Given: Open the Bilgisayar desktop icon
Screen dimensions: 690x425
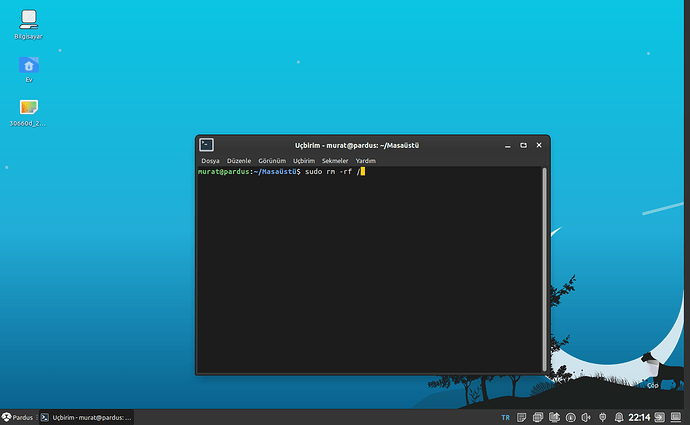Looking at the screenshot, I should (28, 20).
